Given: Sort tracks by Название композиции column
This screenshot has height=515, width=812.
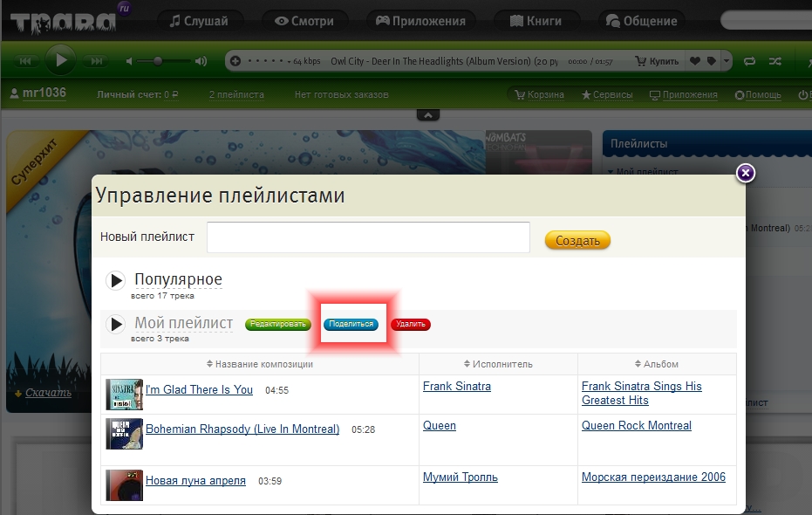Looking at the screenshot, I should coord(259,364).
